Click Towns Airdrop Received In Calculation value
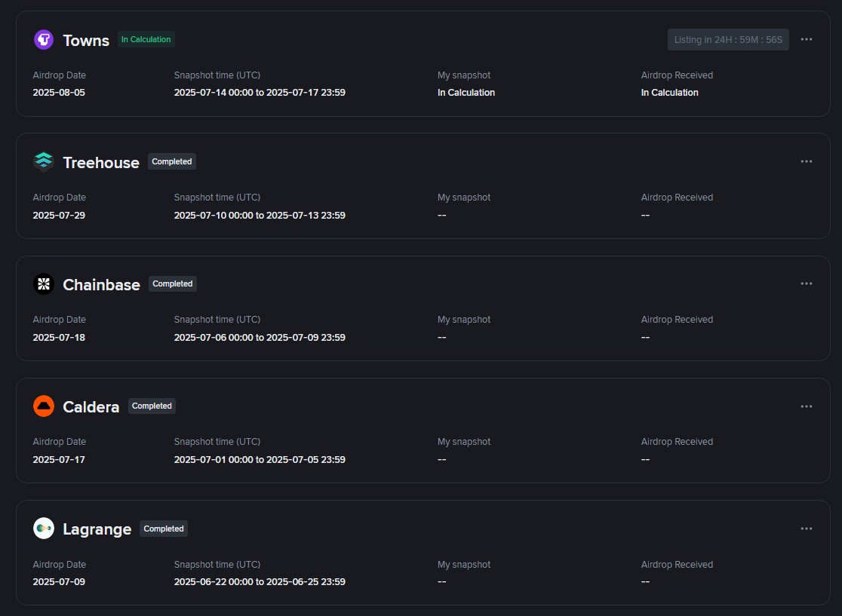This screenshot has height=616, width=842. (670, 92)
